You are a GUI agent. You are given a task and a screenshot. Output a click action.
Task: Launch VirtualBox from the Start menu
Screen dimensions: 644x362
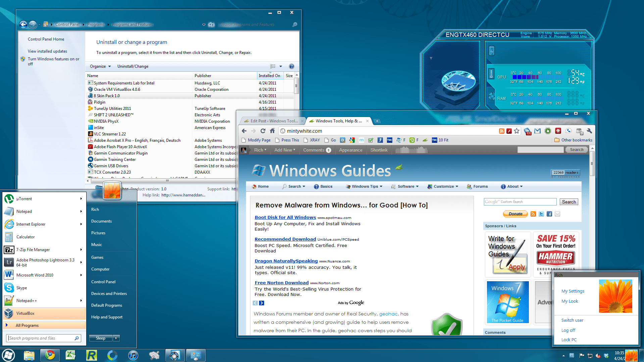[44, 313]
